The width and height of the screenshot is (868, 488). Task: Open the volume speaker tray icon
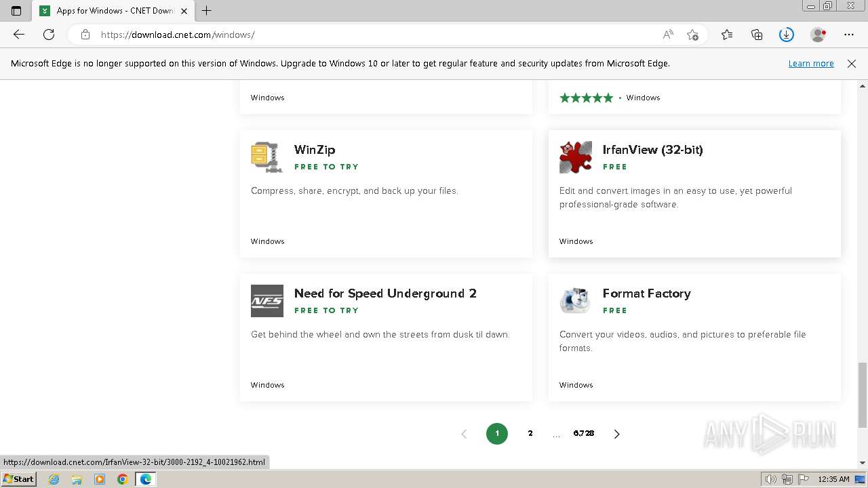click(771, 479)
